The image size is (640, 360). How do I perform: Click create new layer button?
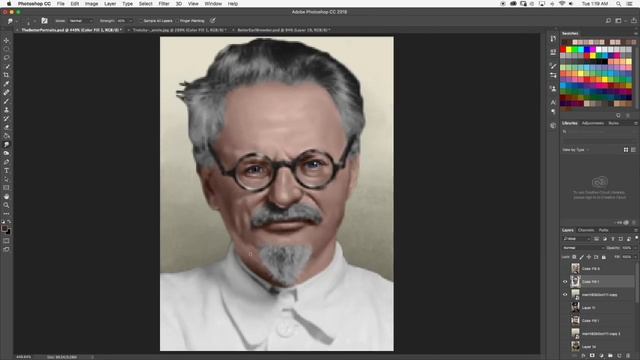pyautogui.click(x=620, y=356)
